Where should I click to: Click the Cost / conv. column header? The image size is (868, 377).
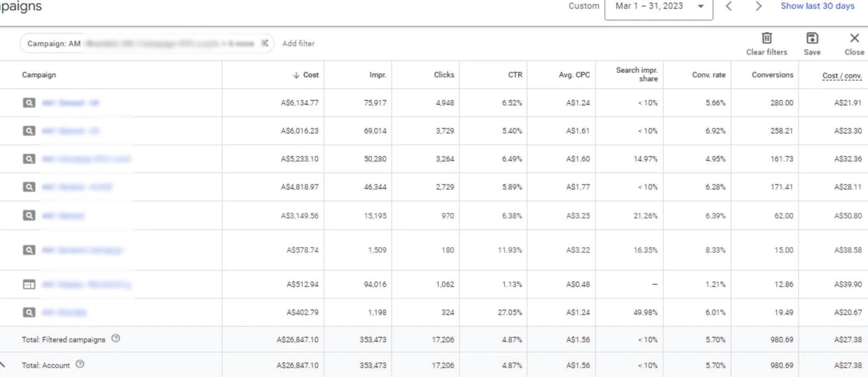coord(842,76)
